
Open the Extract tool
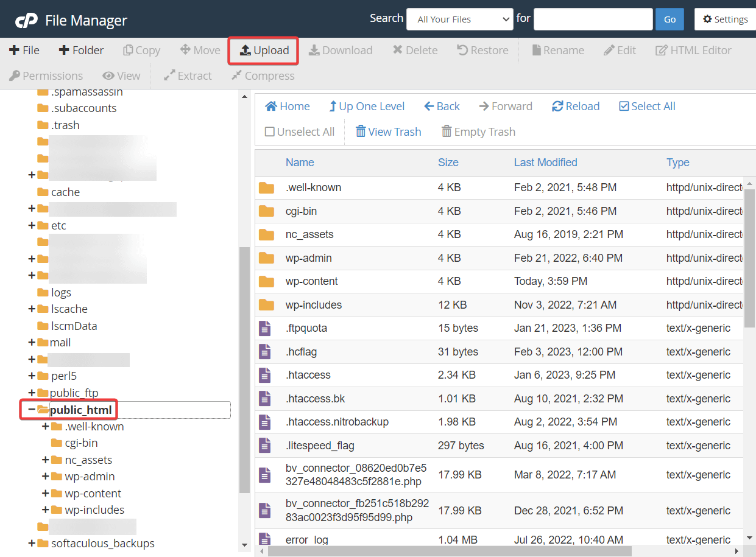tap(187, 75)
